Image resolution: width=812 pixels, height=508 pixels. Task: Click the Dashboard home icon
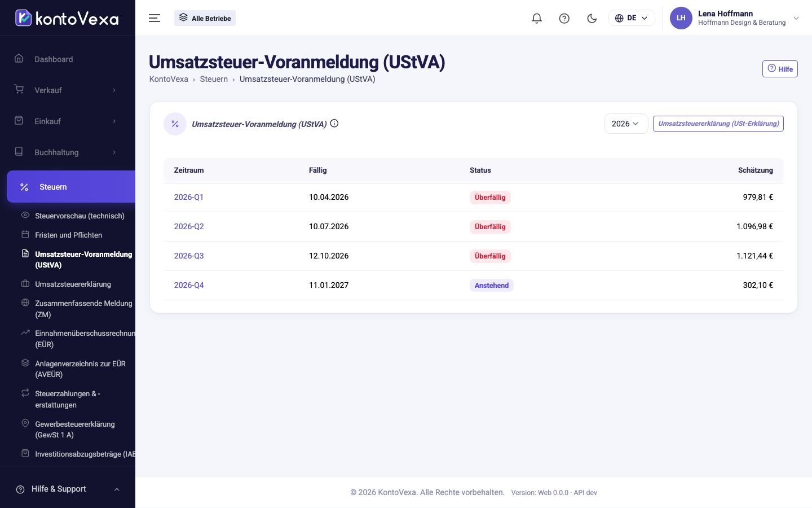coord(19,59)
